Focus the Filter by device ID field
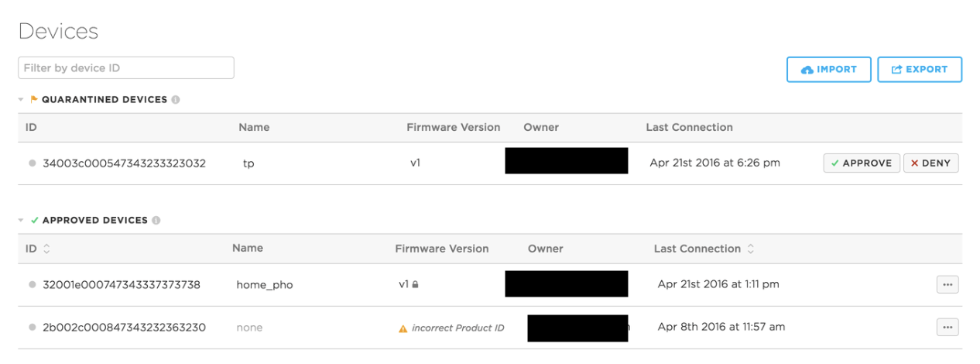 (x=125, y=68)
